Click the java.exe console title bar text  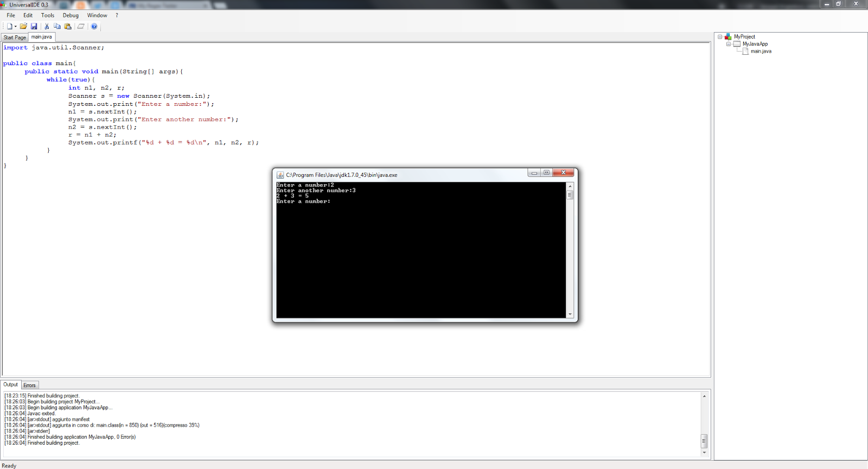coord(342,175)
